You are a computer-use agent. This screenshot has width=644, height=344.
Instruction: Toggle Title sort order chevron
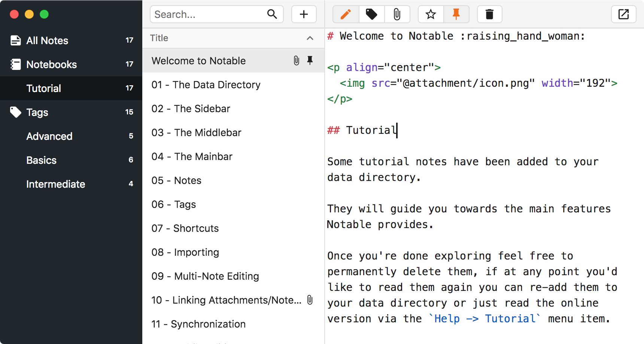310,38
